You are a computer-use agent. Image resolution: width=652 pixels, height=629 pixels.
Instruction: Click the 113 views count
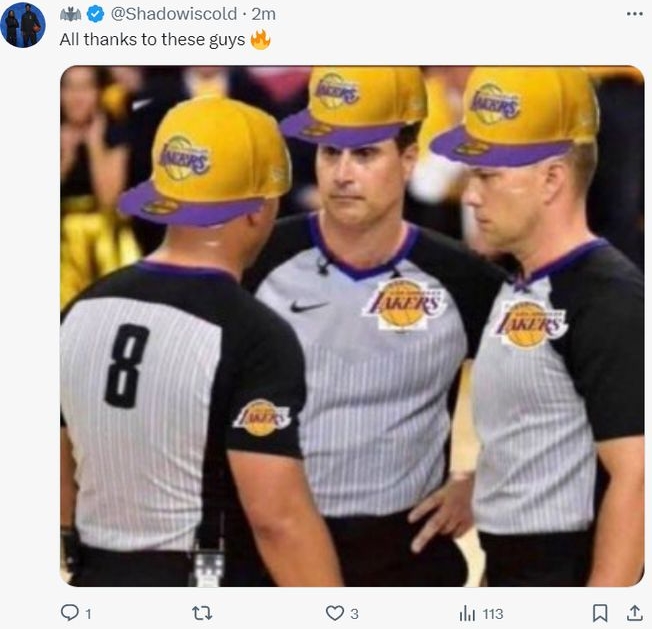tap(491, 614)
